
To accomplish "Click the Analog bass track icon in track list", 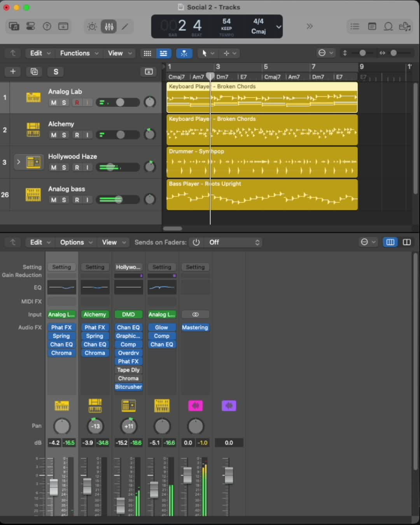I will (33, 194).
